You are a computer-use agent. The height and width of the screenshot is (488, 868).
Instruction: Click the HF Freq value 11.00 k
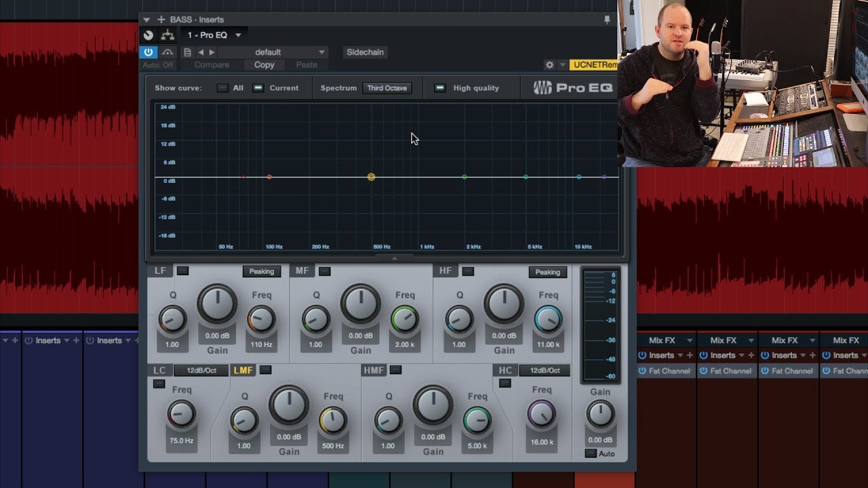point(549,345)
